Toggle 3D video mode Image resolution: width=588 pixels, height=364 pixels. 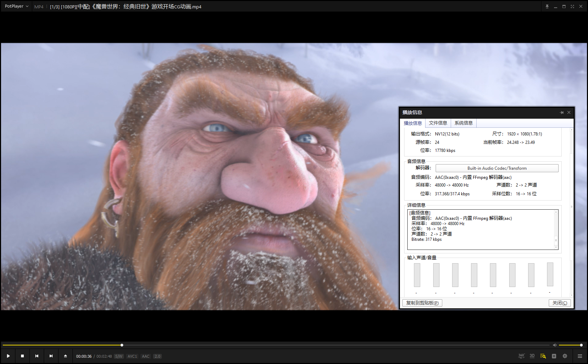point(532,356)
